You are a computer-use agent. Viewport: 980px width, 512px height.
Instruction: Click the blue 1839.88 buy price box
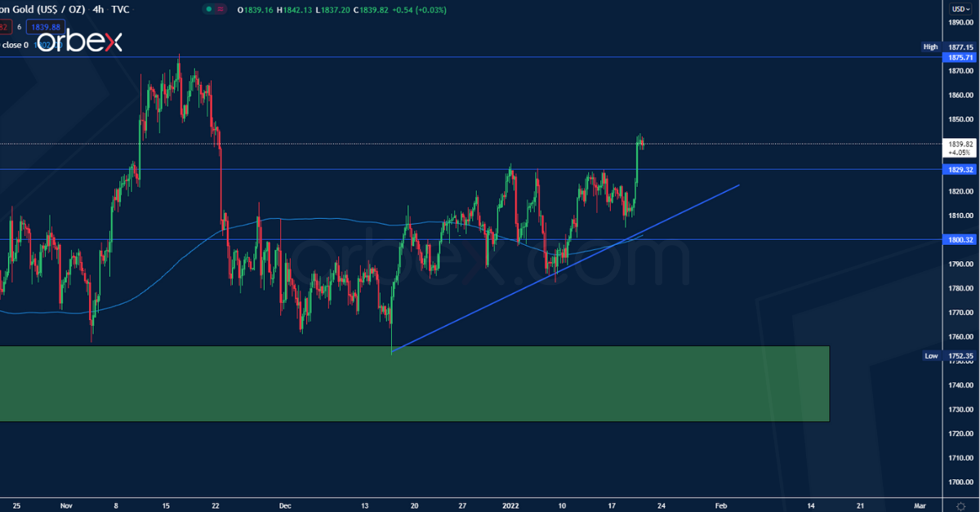pos(46,26)
